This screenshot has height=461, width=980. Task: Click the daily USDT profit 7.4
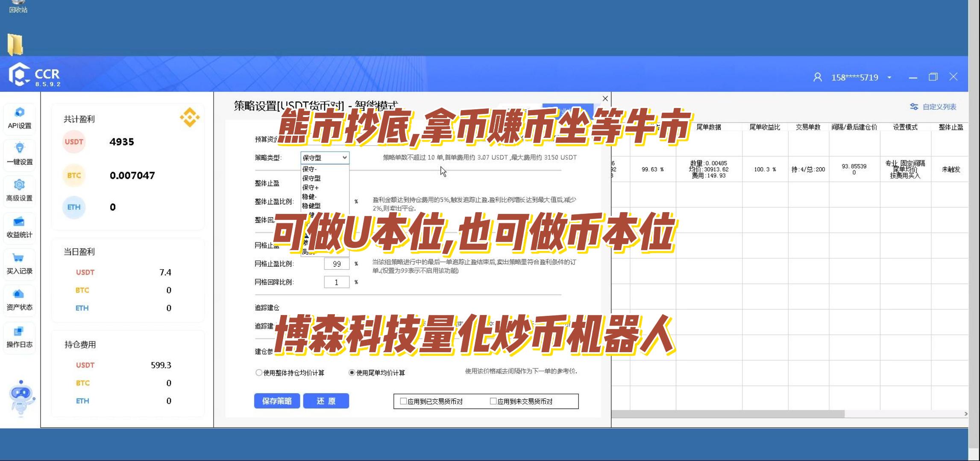pos(165,272)
